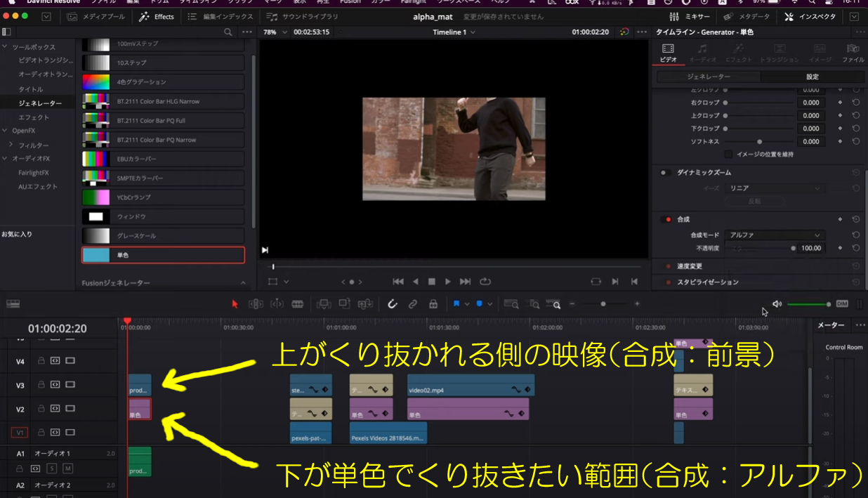Select ジェネレーター in the toolbox tree
This screenshot has width=868, height=498.
(40, 103)
